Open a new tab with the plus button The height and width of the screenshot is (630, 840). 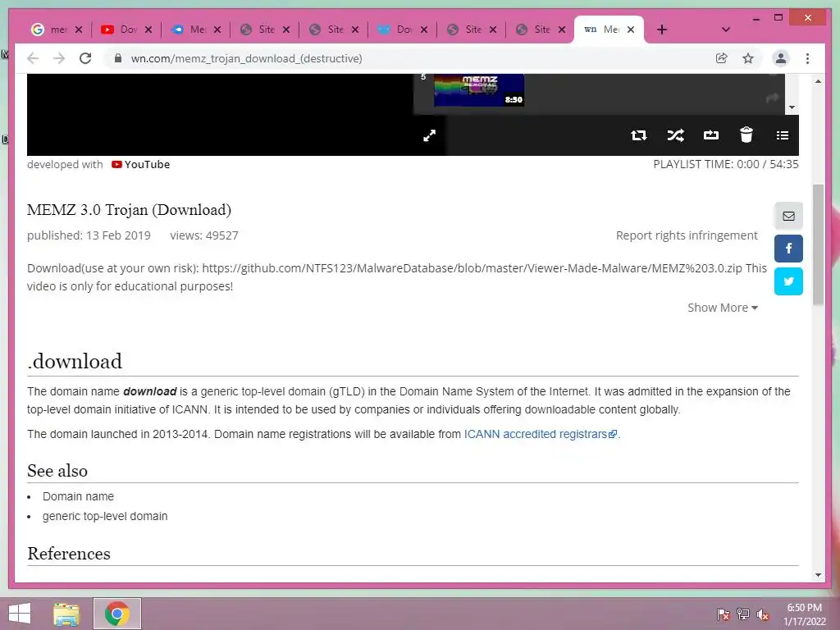coord(662,30)
